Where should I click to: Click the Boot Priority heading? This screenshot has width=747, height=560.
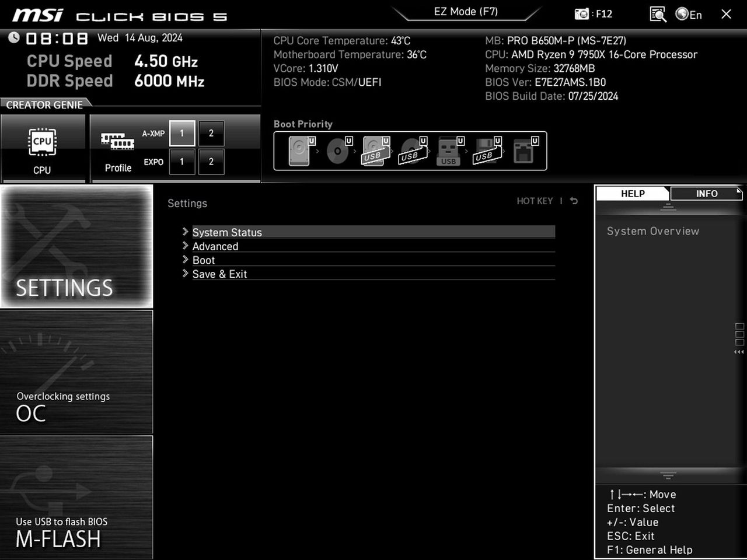click(303, 124)
